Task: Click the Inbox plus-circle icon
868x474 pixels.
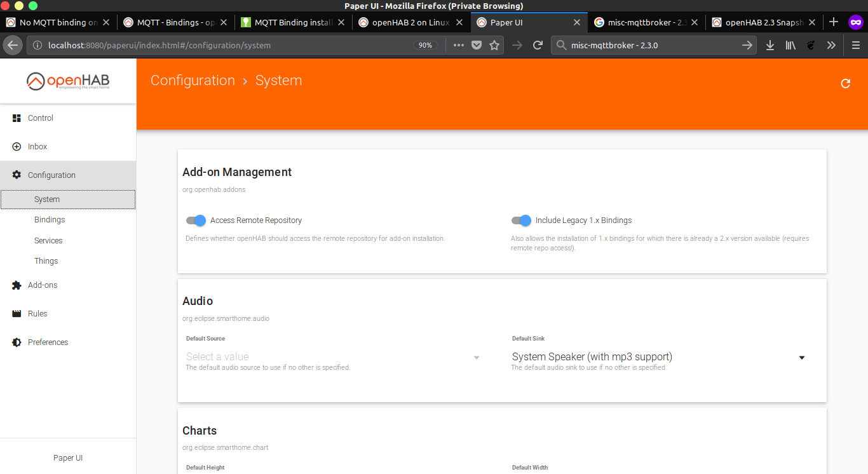Action: click(17, 147)
